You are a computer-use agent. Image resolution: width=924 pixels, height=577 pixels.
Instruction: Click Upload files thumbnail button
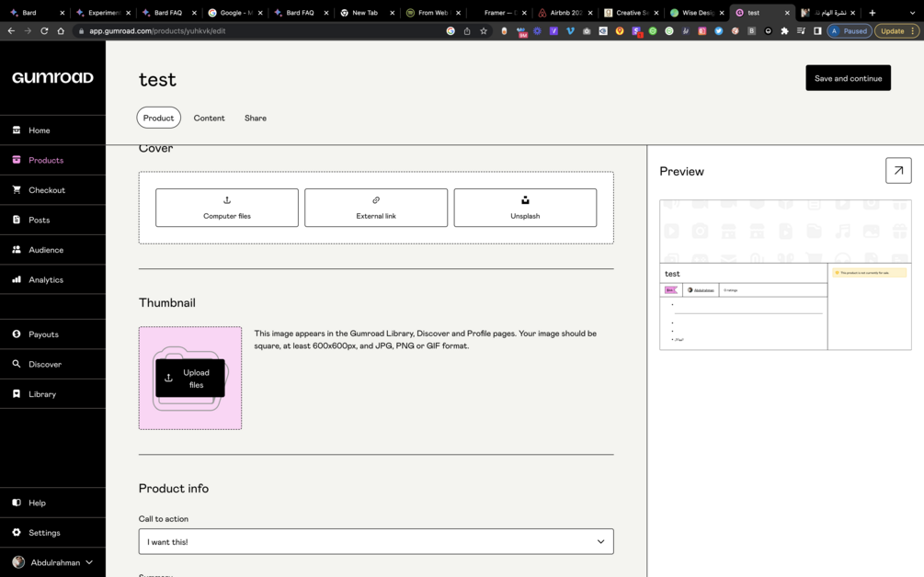coord(189,378)
